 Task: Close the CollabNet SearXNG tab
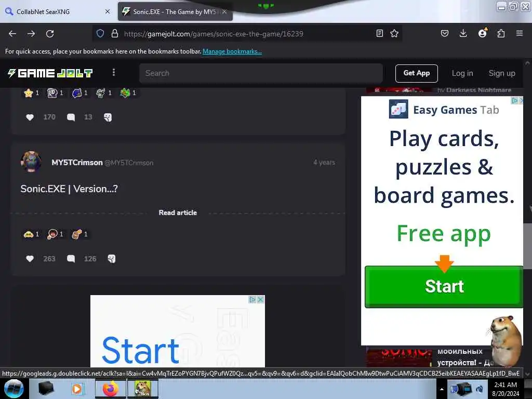point(108,11)
